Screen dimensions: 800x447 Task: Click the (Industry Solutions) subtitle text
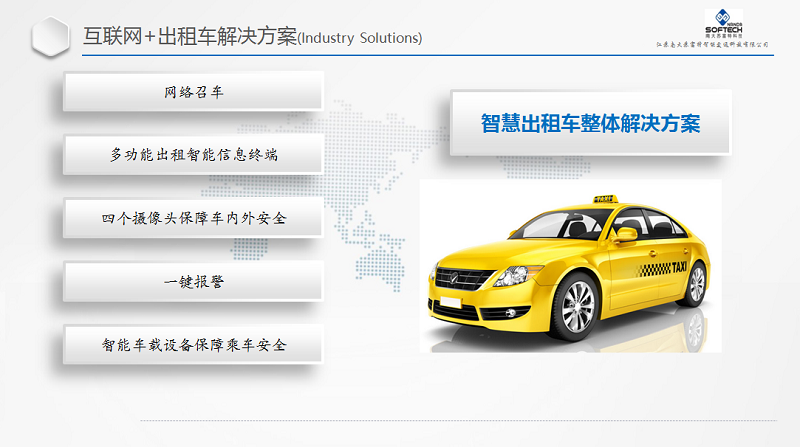(x=360, y=38)
